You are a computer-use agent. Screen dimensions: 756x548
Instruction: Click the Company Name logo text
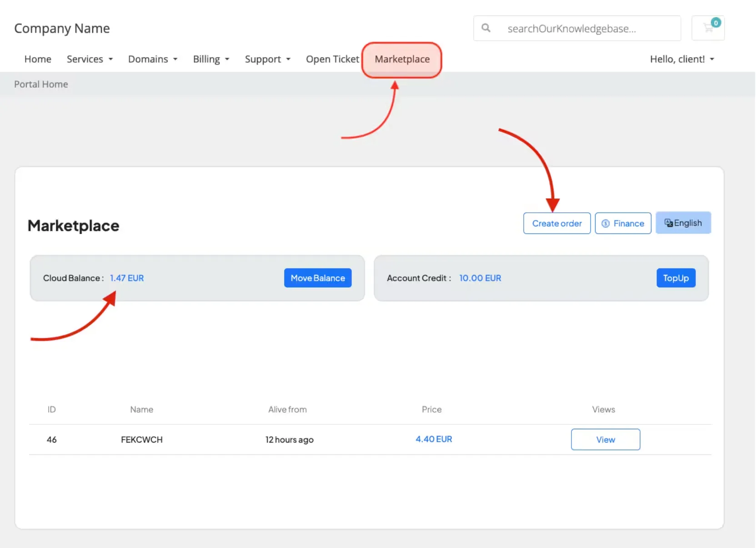62,29
